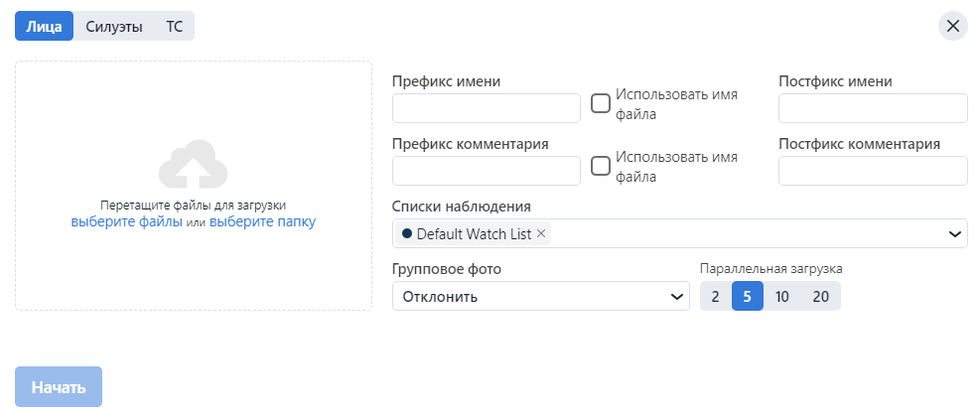Click the выберите папку link
The height and width of the screenshot is (417, 980).
coord(262,222)
